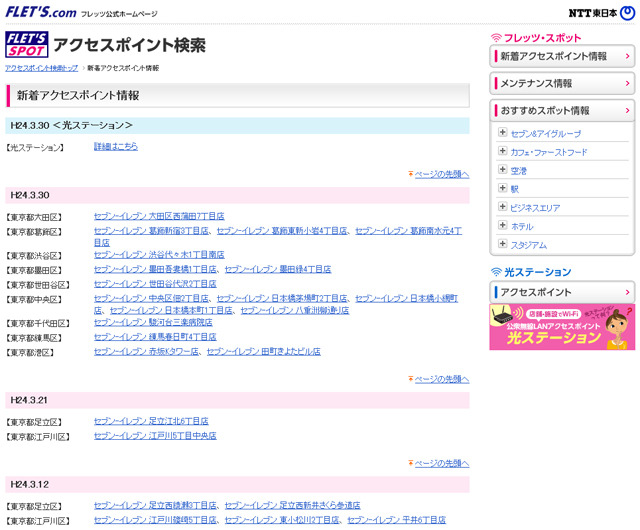Open セブン-イレブン 足立西新井さくら参道店 link
The width and height of the screenshot is (640, 530).
293,506
